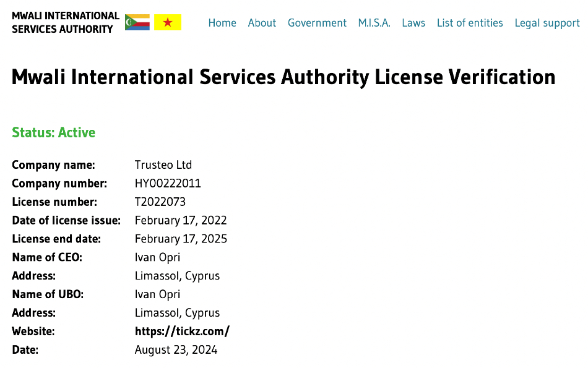Select the company name 'Trusteo Ltd'

point(163,165)
